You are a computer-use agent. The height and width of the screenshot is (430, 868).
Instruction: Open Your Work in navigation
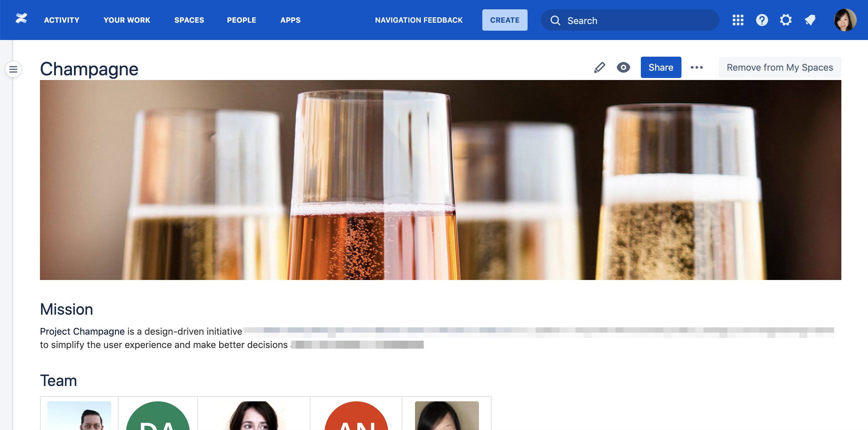[127, 20]
